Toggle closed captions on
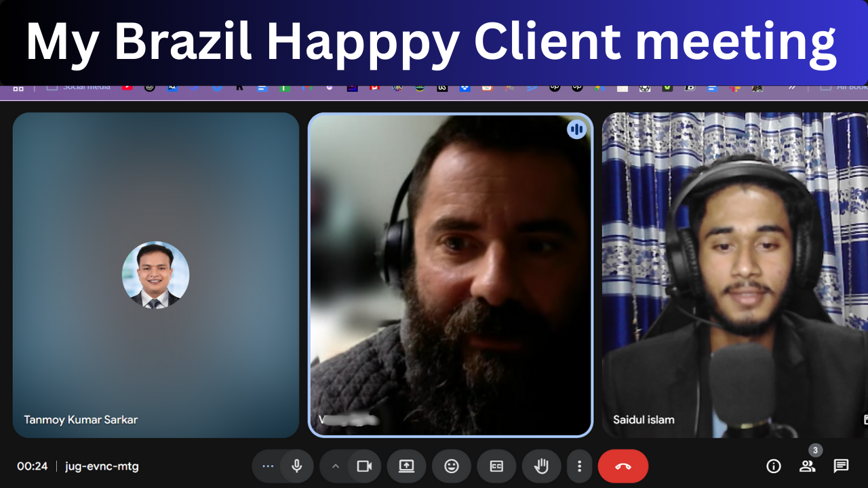The image size is (868, 488). coord(496,466)
